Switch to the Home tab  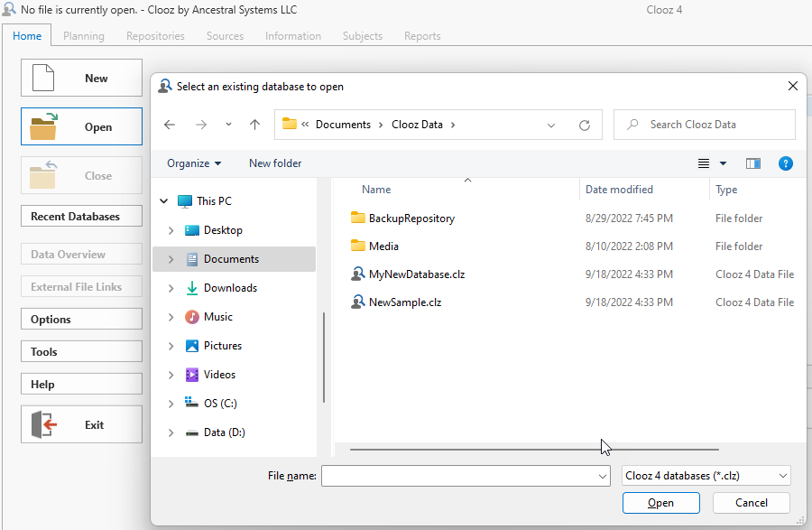[x=26, y=36]
